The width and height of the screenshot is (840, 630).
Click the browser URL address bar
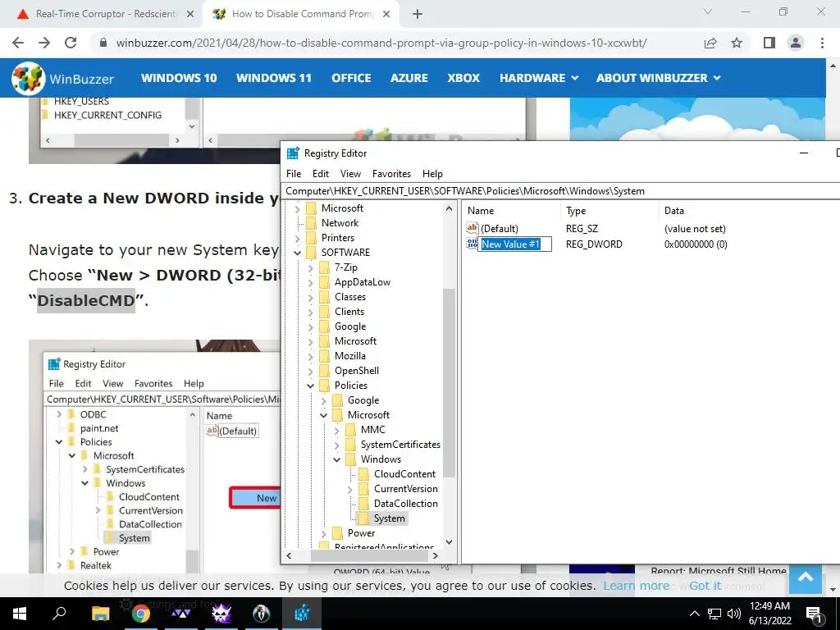point(381,43)
